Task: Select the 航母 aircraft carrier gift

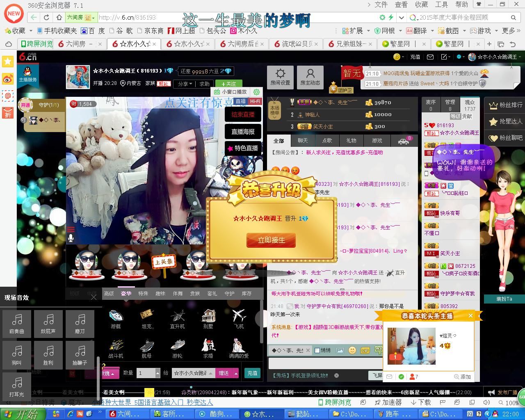Action: tap(147, 349)
